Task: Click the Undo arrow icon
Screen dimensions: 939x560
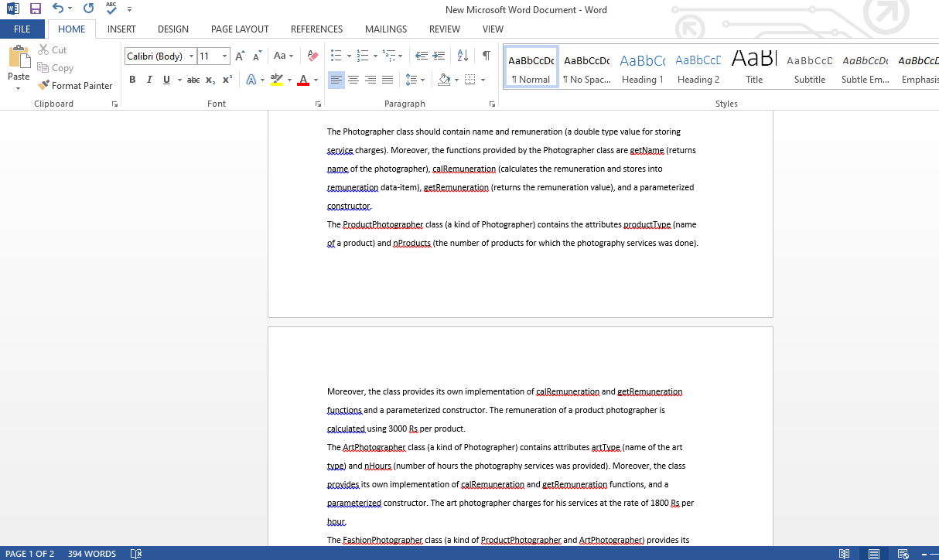Action: (x=58, y=9)
